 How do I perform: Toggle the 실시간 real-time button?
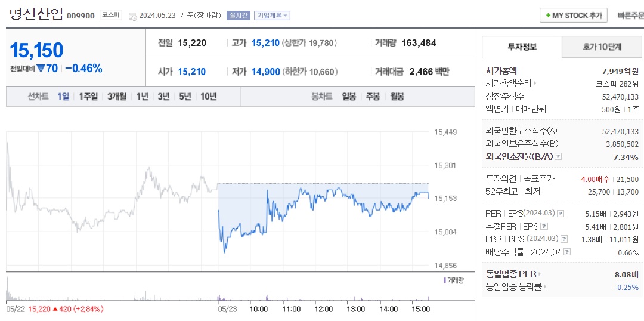[x=239, y=16]
